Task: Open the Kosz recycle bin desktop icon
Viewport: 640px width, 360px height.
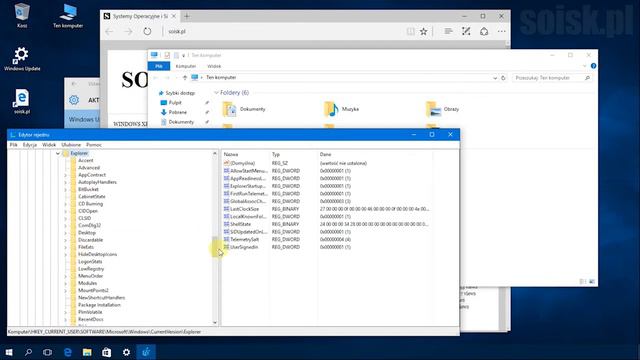Action: [x=22, y=15]
